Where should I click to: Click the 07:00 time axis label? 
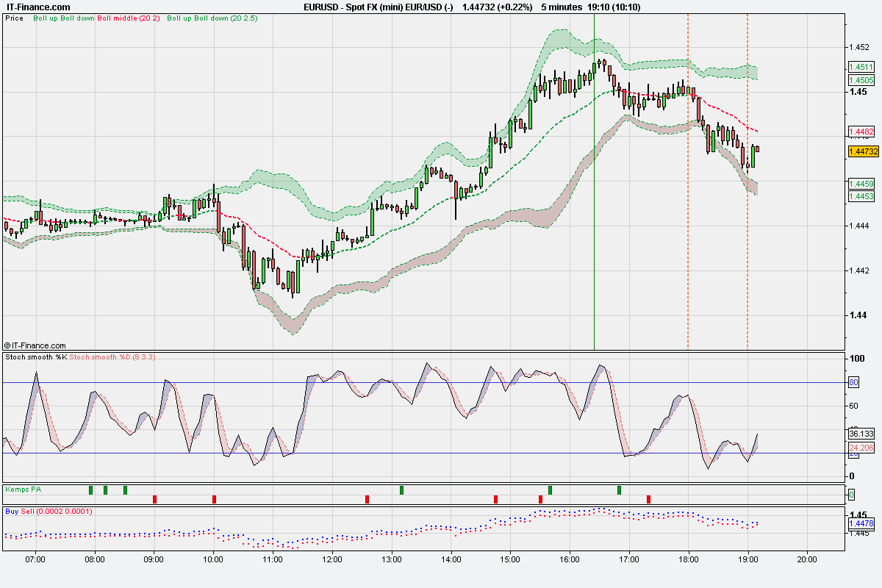click(35, 559)
